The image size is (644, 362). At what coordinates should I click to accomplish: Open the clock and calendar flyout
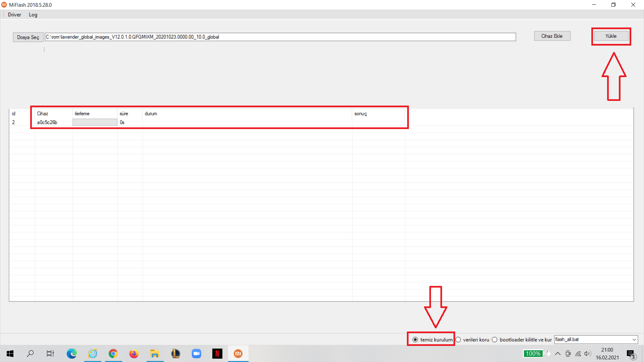(x=607, y=354)
